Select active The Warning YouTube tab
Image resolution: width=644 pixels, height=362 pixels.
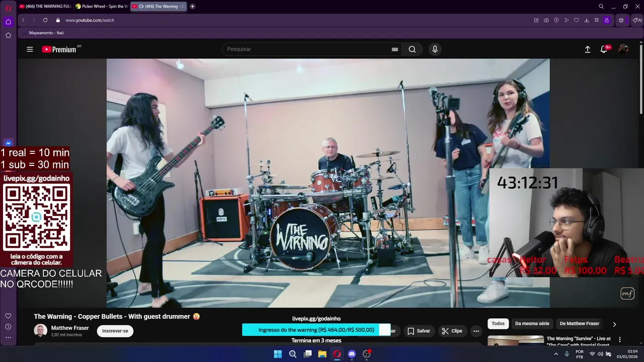(158, 7)
